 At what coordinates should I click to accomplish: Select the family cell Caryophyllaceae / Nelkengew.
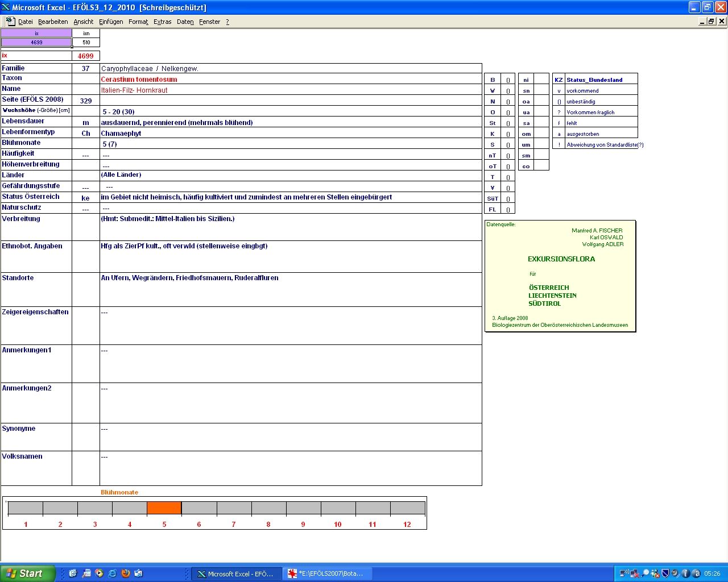[x=291, y=68]
